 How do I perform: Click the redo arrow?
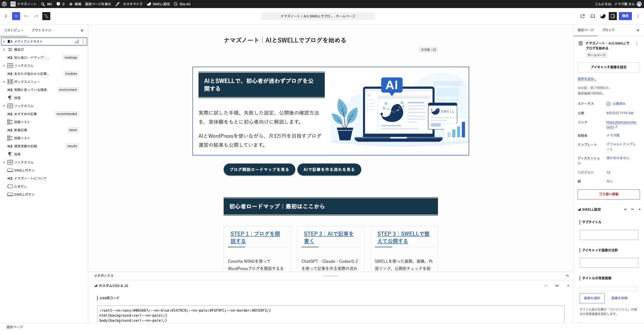pyautogui.click(x=36, y=16)
